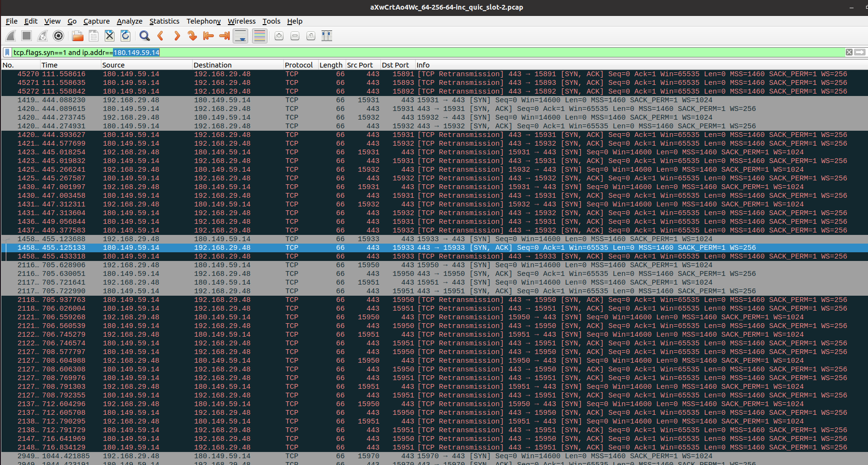Image resolution: width=868 pixels, height=465 pixels.
Task: Open the capture options gear icon
Action: pyautogui.click(x=58, y=36)
